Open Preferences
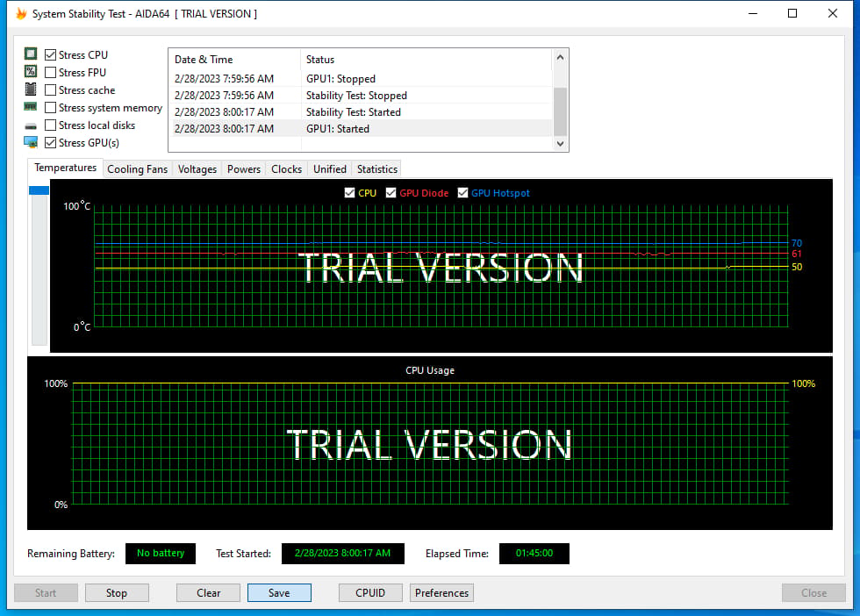860x616 pixels. (x=441, y=593)
